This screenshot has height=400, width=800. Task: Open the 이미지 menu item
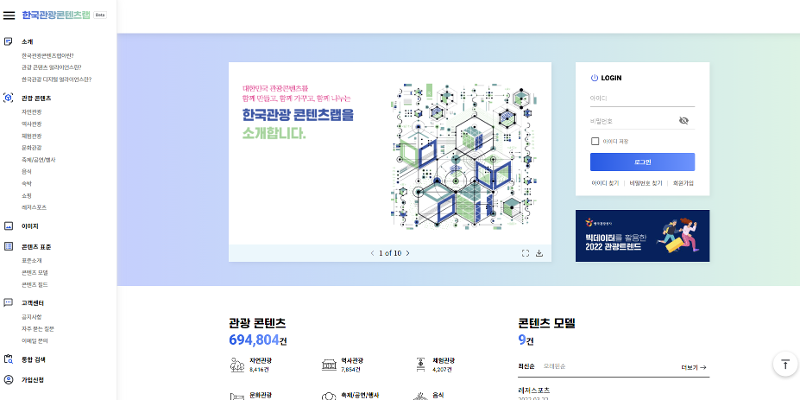(30, 226)
